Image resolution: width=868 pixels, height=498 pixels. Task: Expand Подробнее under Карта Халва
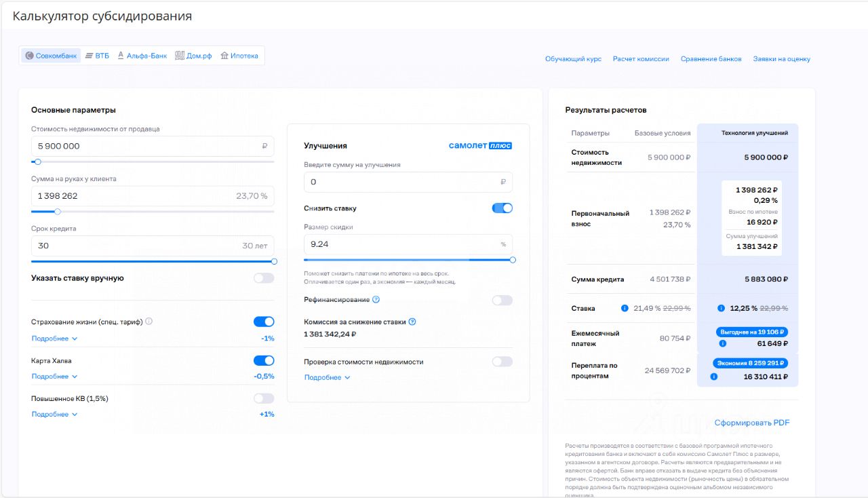(54, 377)
